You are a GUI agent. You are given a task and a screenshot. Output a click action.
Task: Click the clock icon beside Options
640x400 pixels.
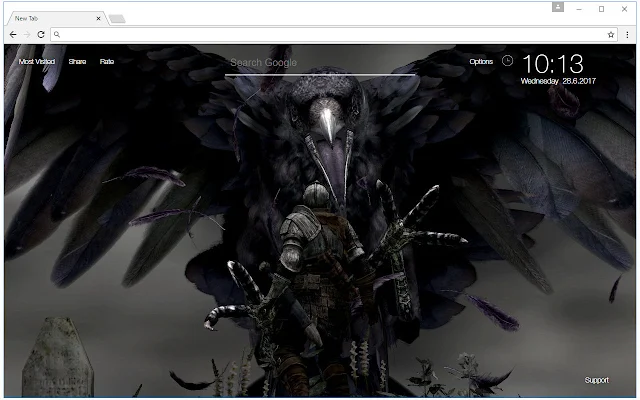507,61
